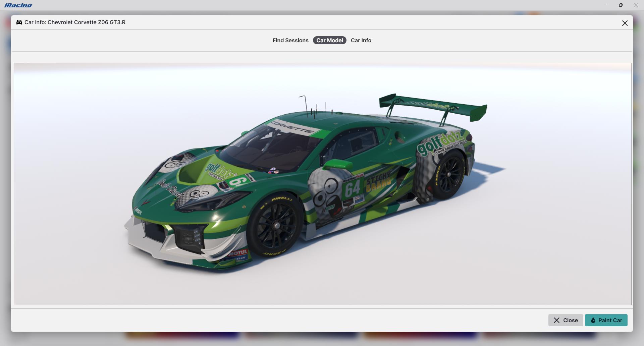Click the paint drop icon on Paint Car

594,320
